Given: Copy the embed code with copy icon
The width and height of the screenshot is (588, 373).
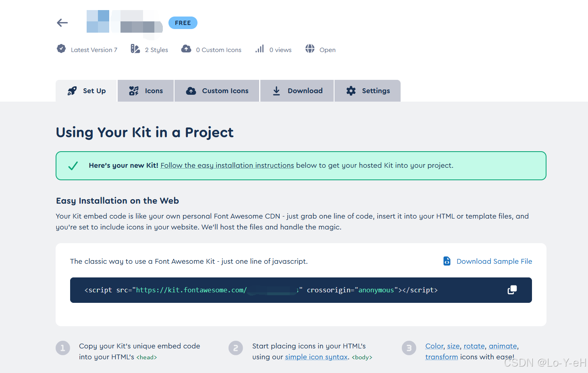Looking at the screenshot, I should [512, 290].
